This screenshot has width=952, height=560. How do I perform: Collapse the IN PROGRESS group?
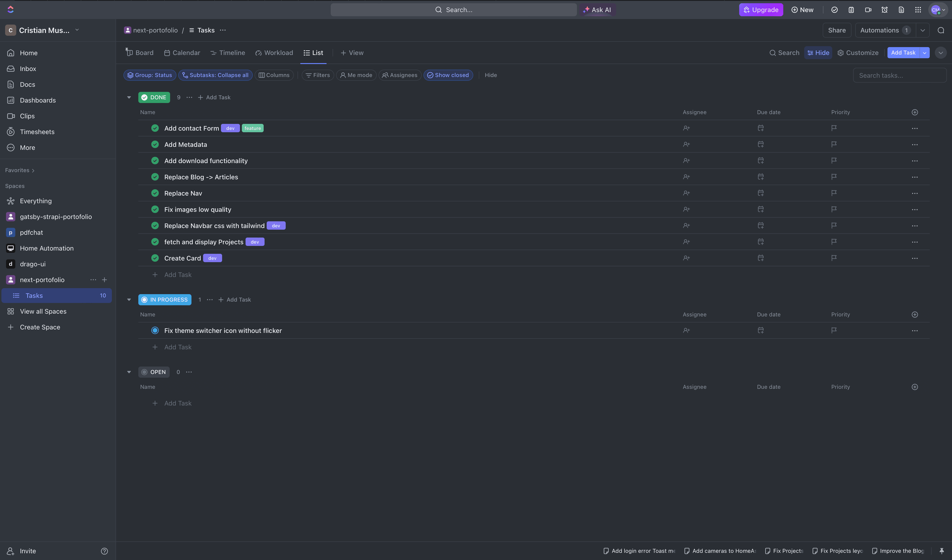[x=129, y=299]
